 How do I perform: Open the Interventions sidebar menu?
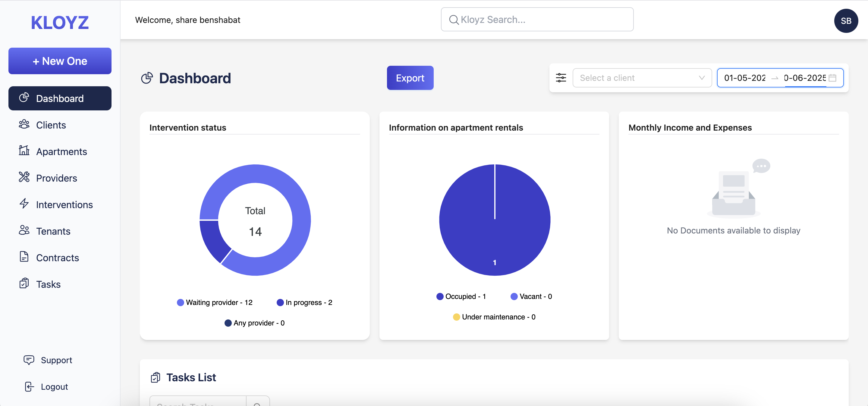coord(64,205)
